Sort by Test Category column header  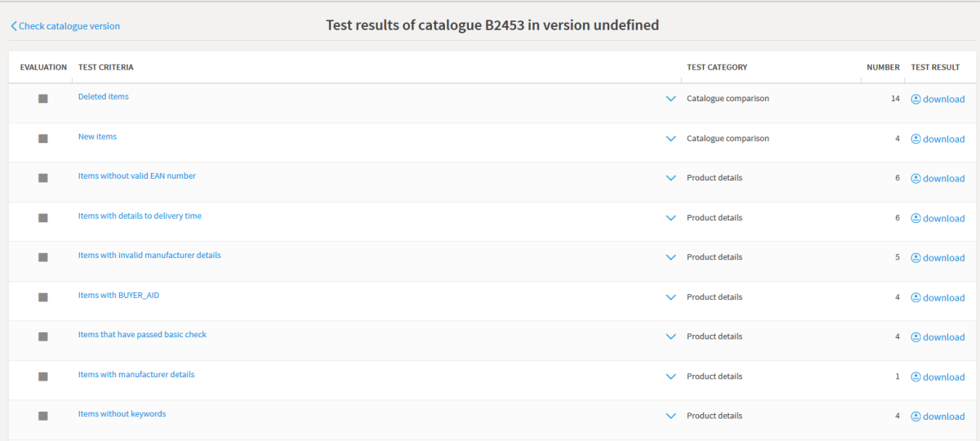[717, 67]
